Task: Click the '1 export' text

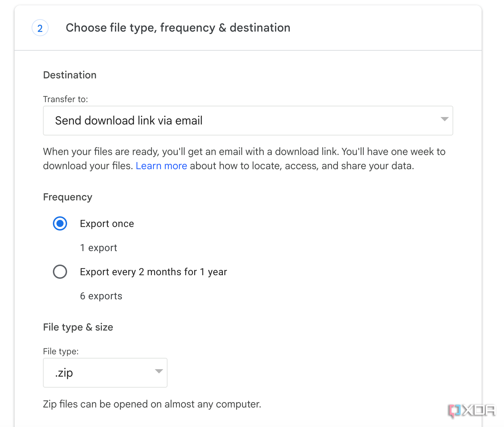Action: [98, 248]
